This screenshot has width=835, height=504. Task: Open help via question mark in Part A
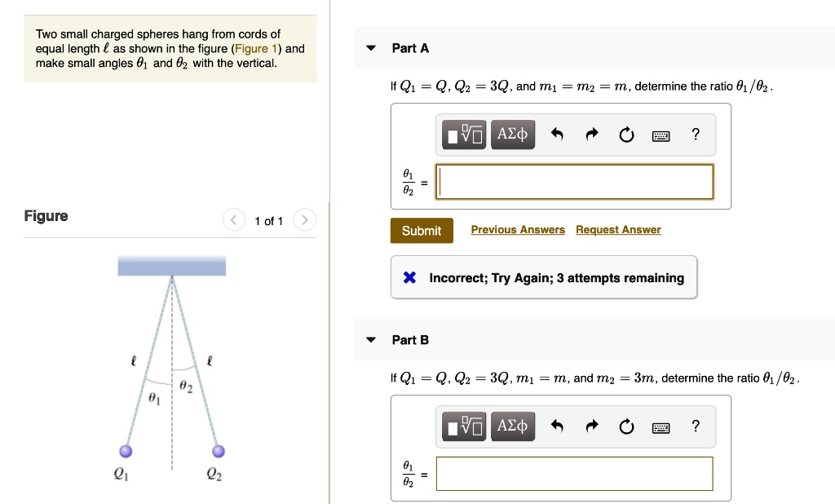695,134
